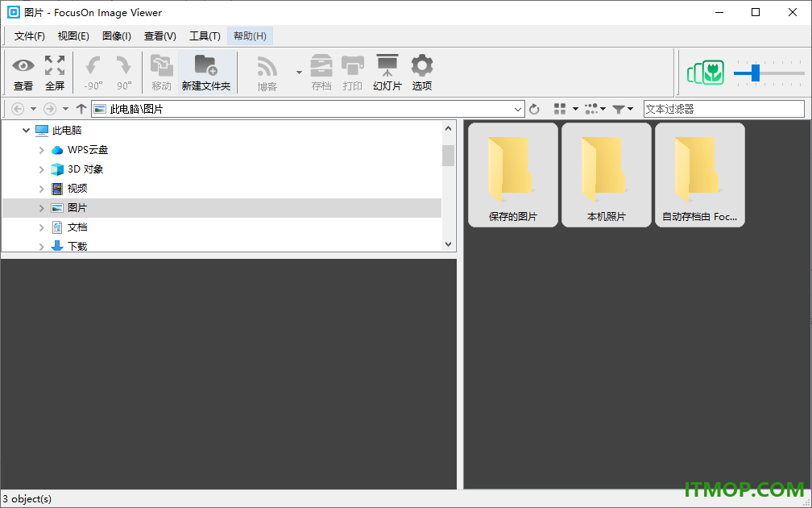The height and width of the screenshot is (508, 812).
Task: Enter fullscreen with the 全屏 icon
Action: click(x=55, y=73)
